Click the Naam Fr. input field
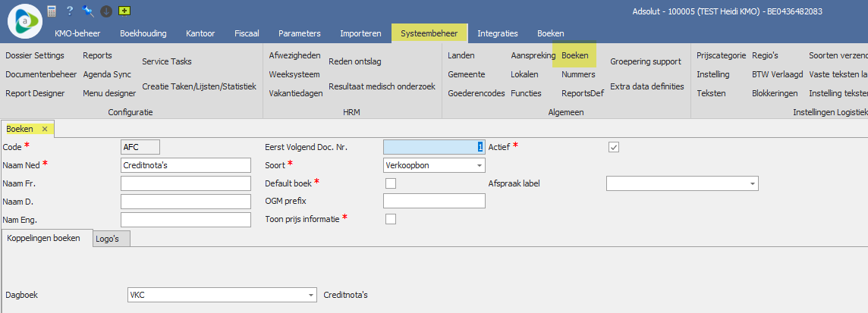This screenshot has height=313, width=868. tap(186, 183)
